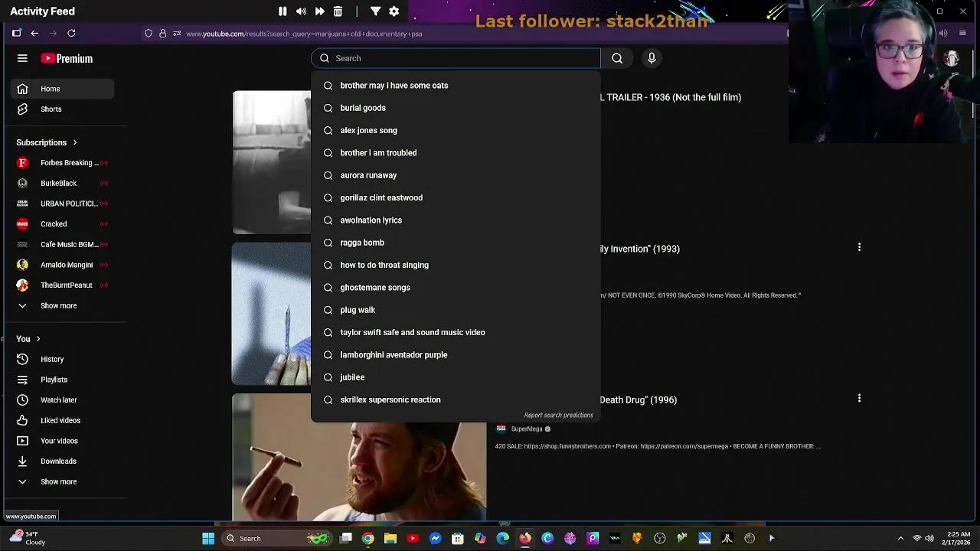The image size is (980, 551).
Task: Select suggestion 'how to do throat singing'
Action: tap(456, 266)
